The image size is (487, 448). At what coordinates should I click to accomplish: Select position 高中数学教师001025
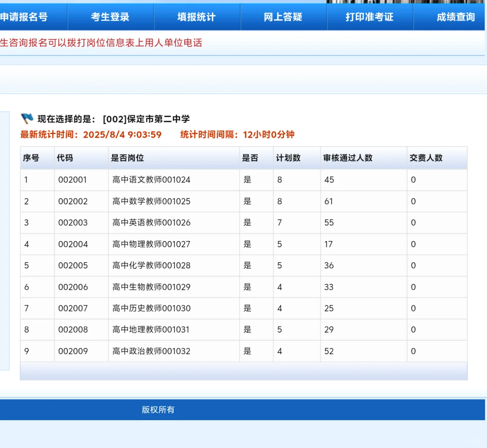[151, 201]
